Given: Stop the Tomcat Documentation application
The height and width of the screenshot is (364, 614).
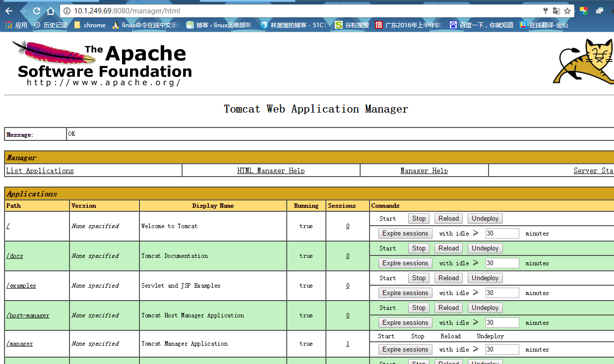Looking at the screenshot, I should [419, 248].
